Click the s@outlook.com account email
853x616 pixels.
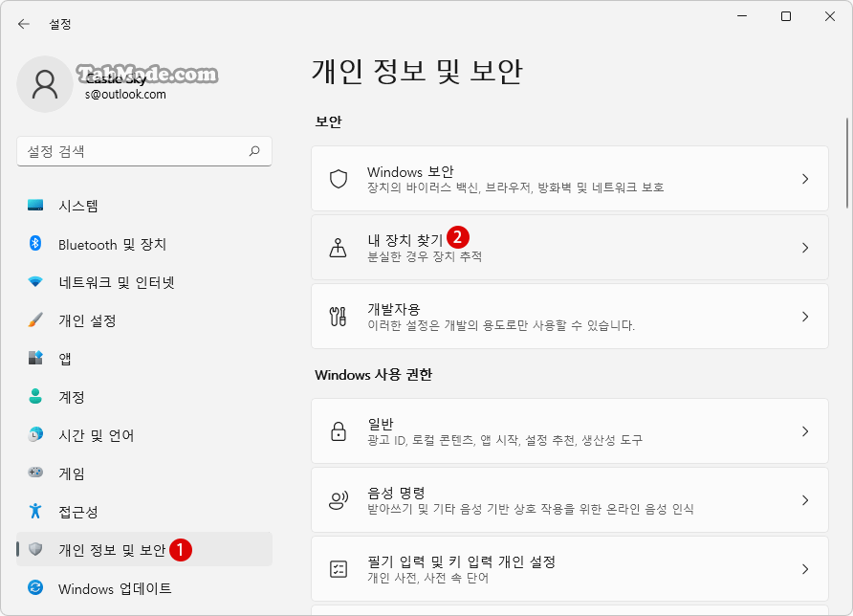click(x=125, y=94)
